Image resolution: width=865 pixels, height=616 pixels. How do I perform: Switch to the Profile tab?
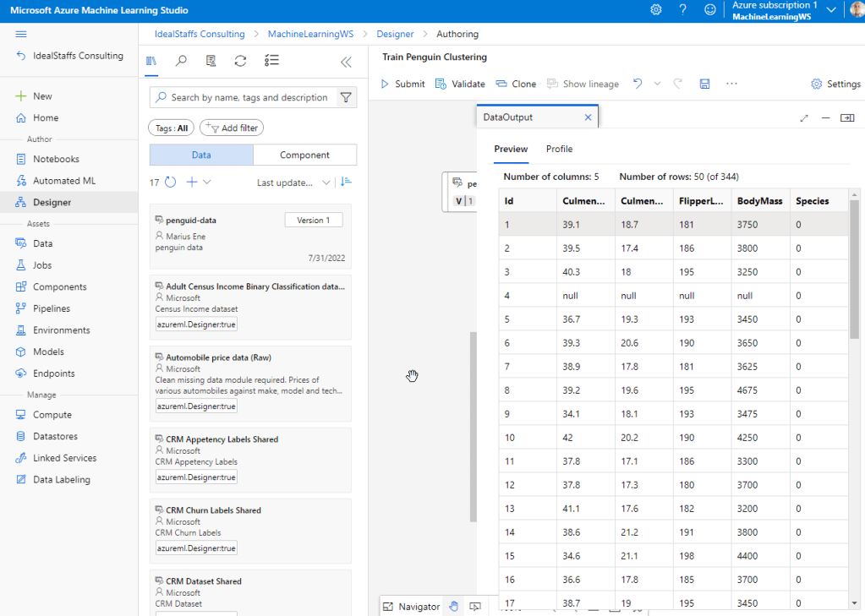coord(559,149)
